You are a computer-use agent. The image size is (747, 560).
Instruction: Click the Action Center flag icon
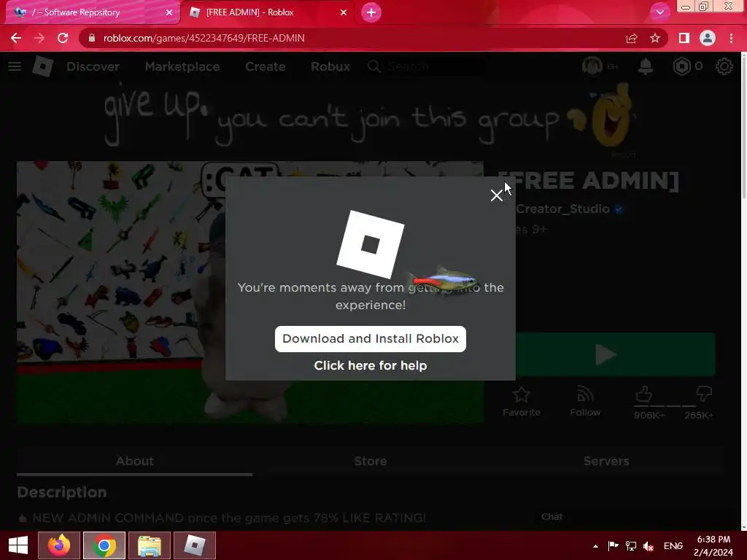click(x=614, y=546)
